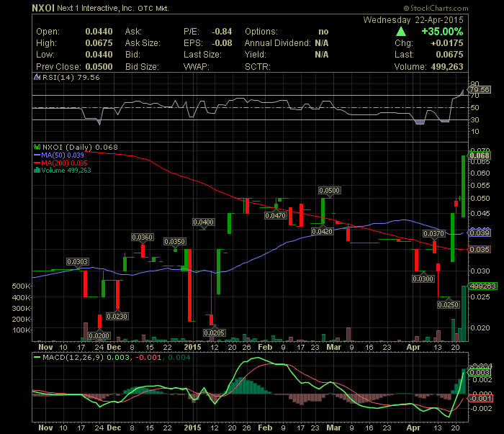The image size is (504, 434).
Task: Click the 0.0500 peak annotation on chart
Action: 330,191
